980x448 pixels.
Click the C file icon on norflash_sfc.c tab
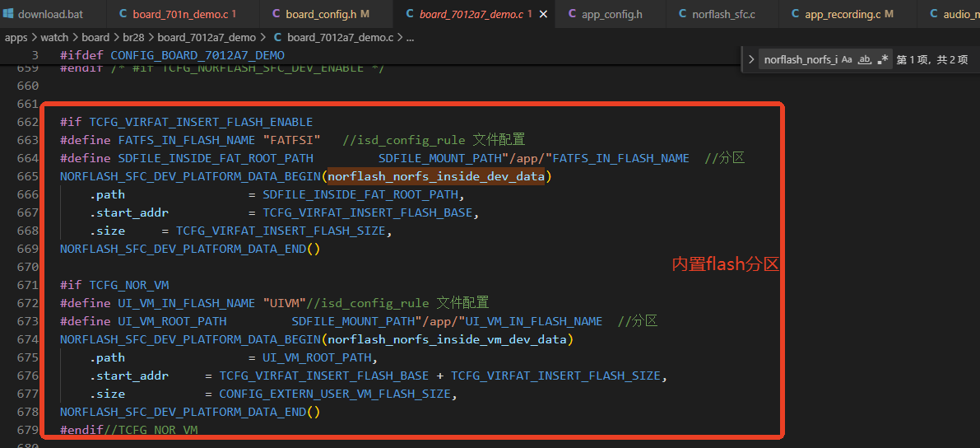click(x=682, y=14)
